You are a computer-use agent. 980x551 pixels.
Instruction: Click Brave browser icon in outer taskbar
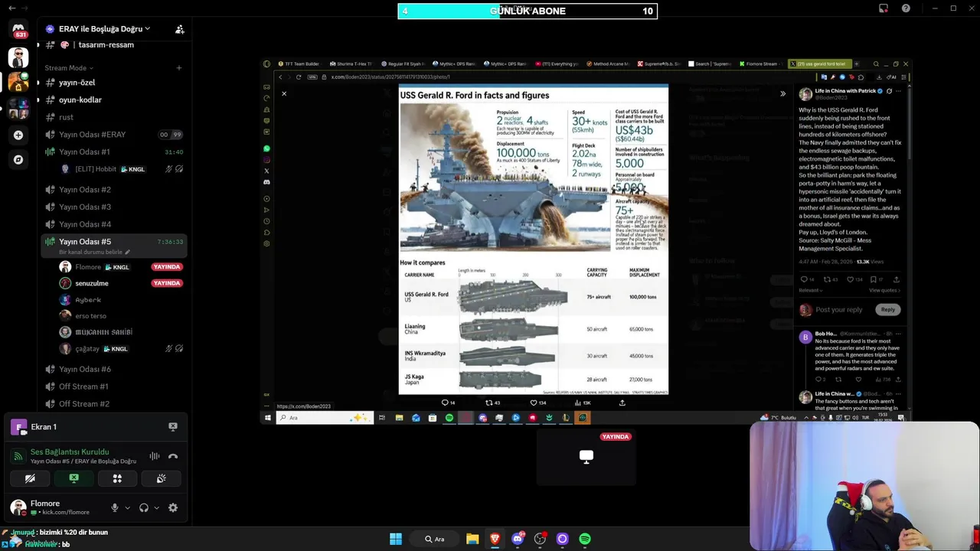click(495, 539)
